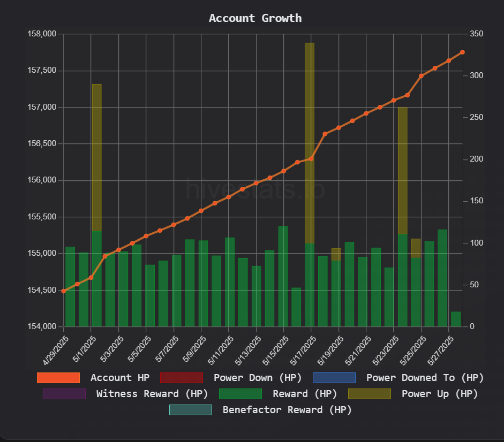Click the dark red Power Down swatch
504x442 pixels.
click(182, 378)
